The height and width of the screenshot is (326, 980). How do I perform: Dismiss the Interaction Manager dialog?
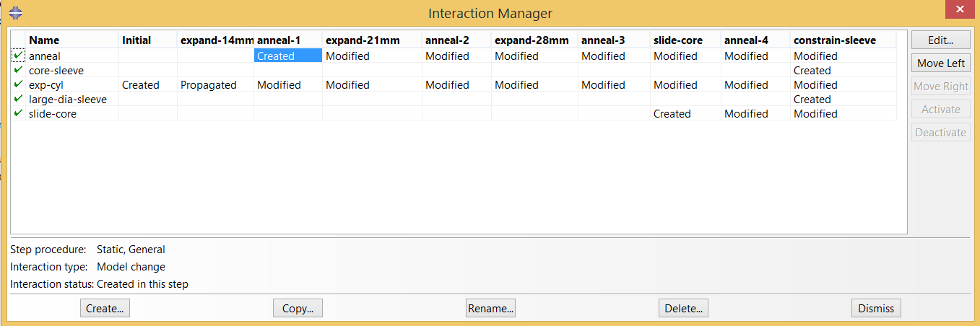pos(876,308)
